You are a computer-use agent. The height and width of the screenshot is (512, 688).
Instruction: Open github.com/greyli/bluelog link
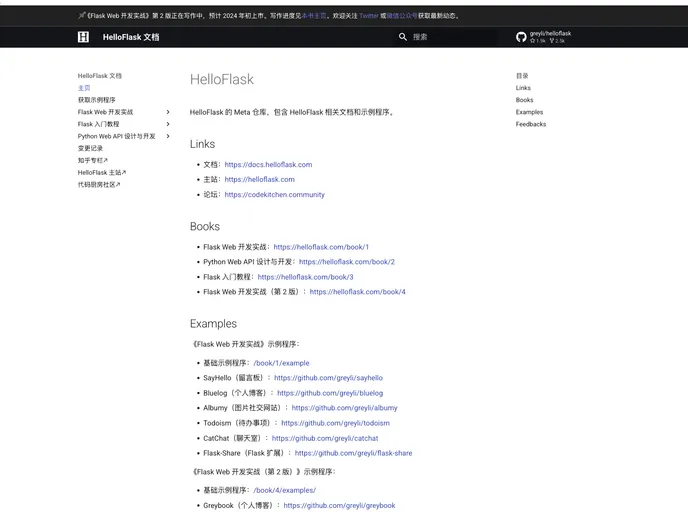pos(330,393)
